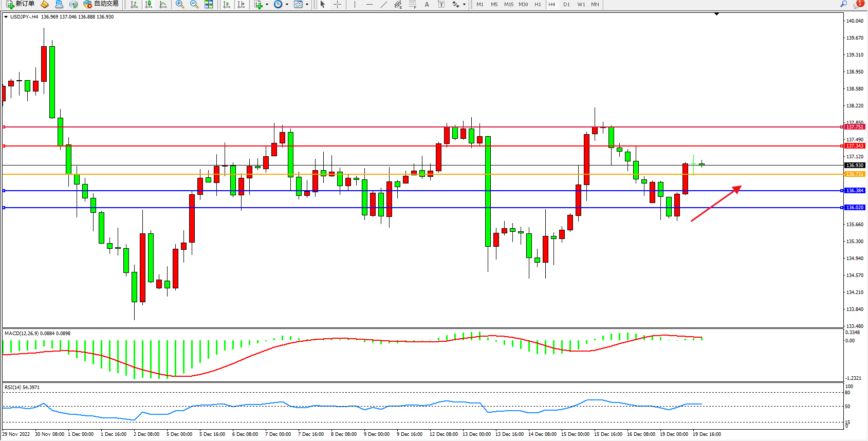Switch chart to candlestick mode
Screen dimensions: 868x441
[149, 4]
